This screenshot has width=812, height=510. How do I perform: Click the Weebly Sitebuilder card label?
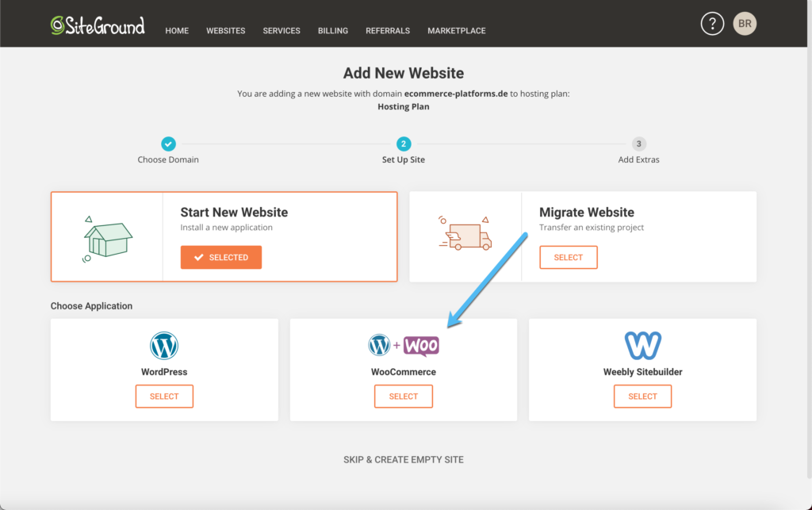pos(642,372)
